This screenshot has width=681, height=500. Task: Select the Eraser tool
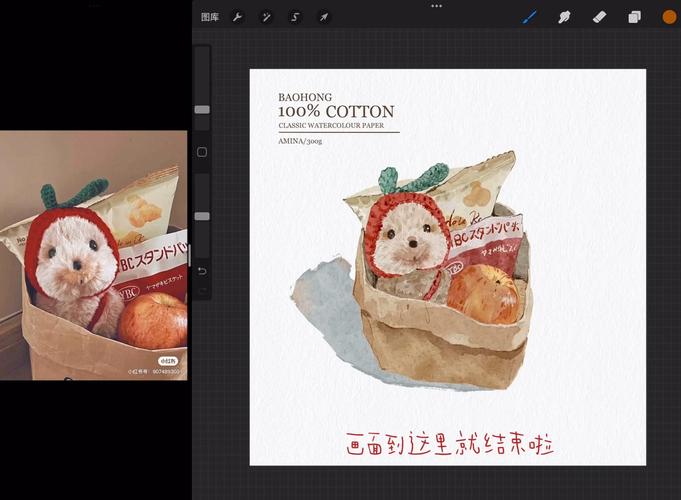599,17
